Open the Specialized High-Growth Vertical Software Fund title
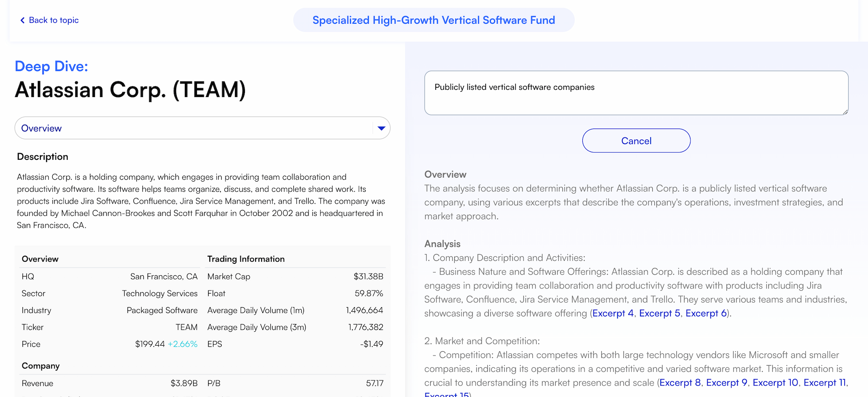 tap(434, 20)
